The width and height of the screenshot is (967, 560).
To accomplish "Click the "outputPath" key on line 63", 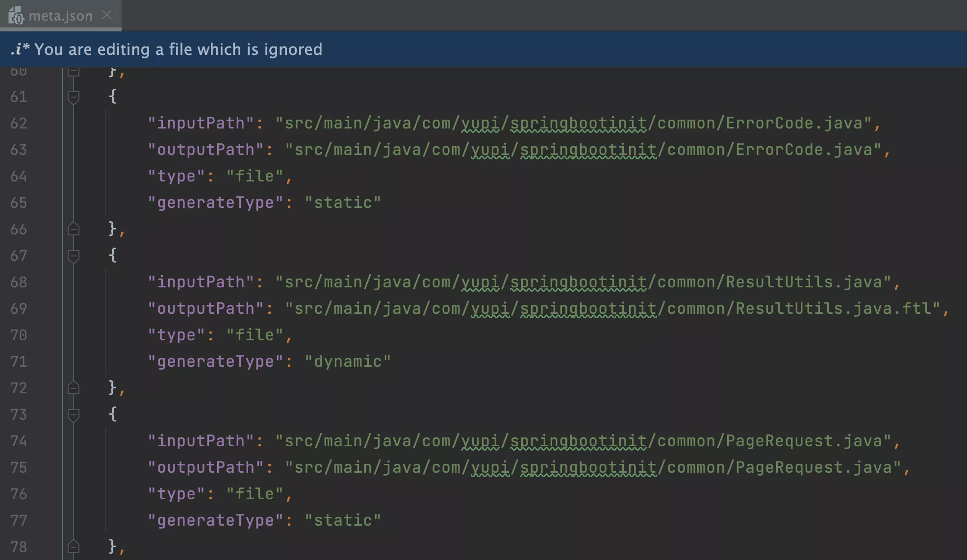I will pos(206,150).
